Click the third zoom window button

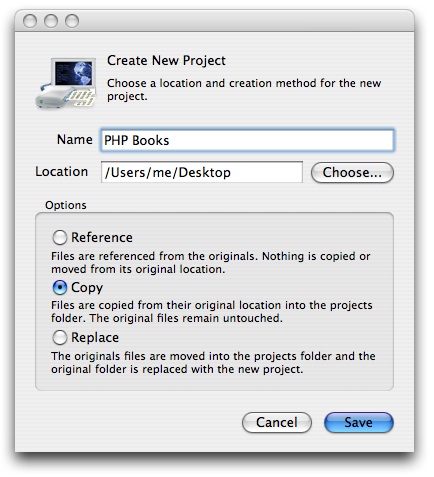72,21
